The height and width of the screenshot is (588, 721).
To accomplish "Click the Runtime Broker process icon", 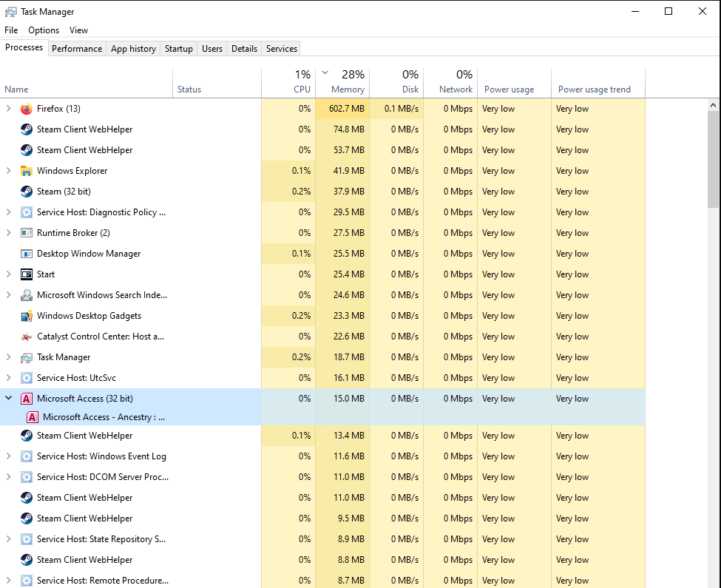I will click(26, 233).
